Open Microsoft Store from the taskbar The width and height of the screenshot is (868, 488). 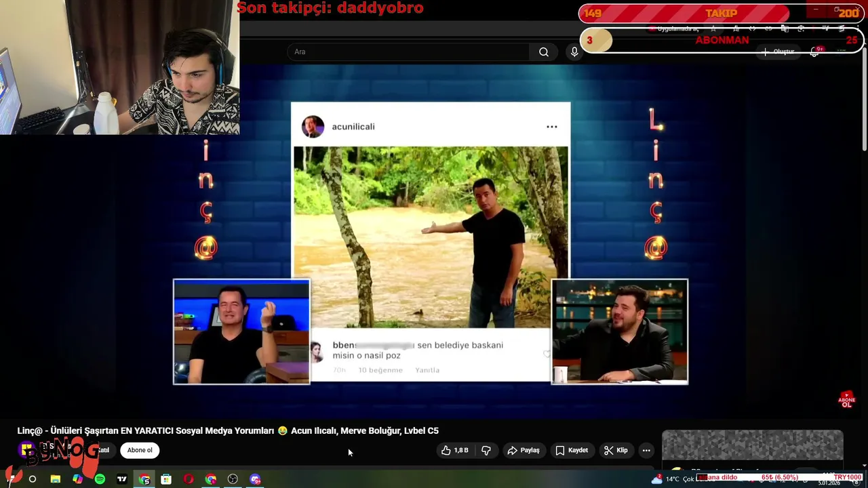[x=166, y=479]
